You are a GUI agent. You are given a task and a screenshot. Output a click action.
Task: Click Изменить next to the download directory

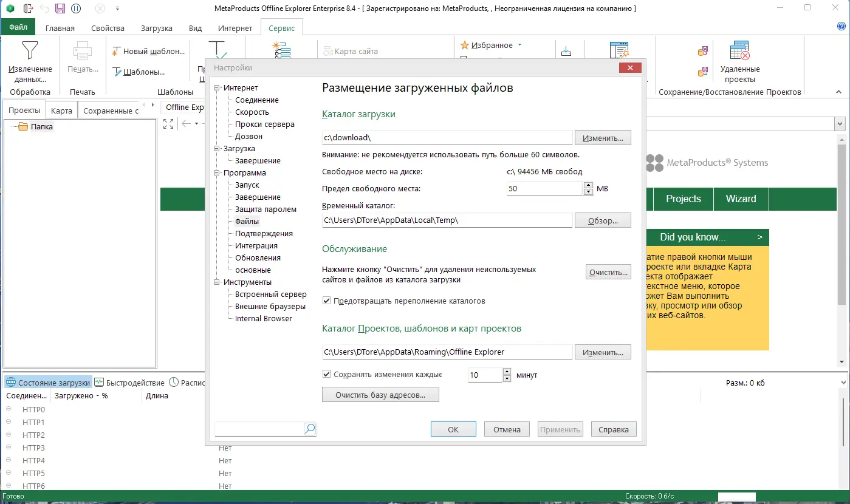pyautogui.click(x=602, y=137)
